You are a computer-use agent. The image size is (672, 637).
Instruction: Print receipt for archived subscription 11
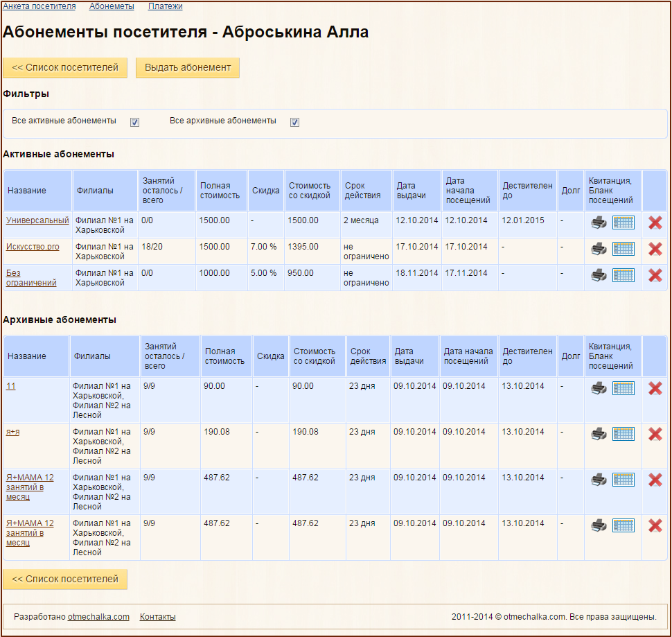coord(599,388)
